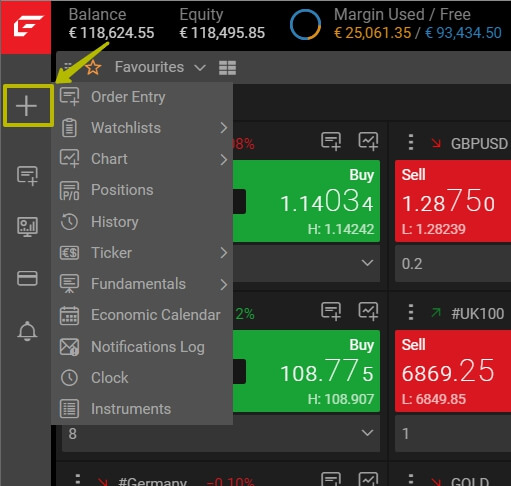The height and width of the screenshot is (486, 511).
Task: Click the plus add-widget button in sidebar
Action: pos(27,106)
